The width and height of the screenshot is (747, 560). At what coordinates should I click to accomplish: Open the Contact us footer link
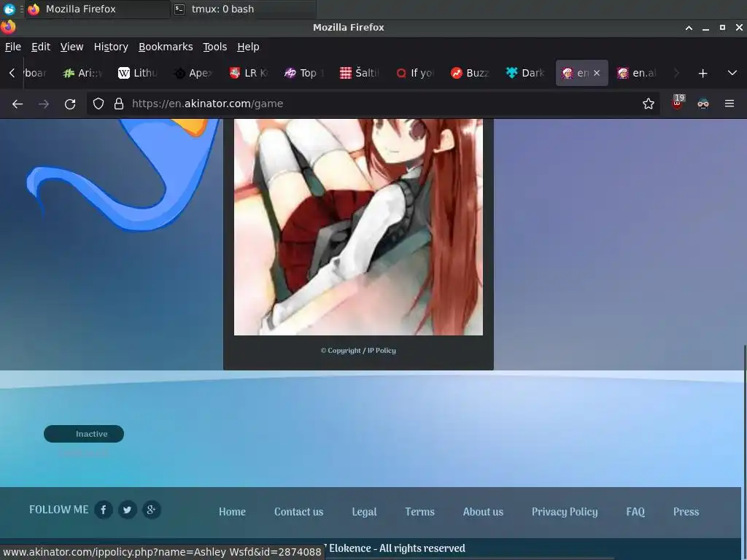(298, 512)
